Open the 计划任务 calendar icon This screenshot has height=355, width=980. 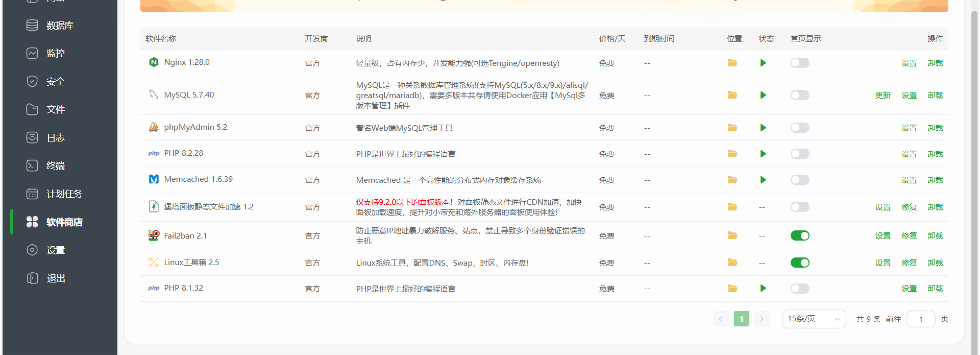click(32, 194)
